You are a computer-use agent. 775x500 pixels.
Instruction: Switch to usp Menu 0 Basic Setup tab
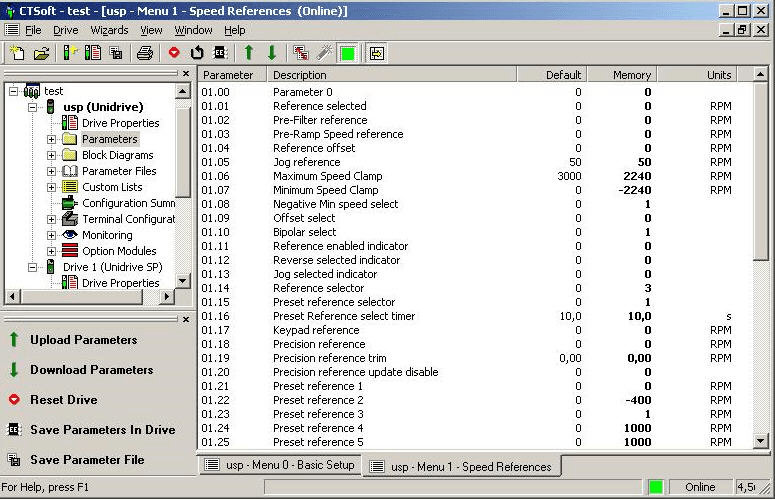point(281,465)
